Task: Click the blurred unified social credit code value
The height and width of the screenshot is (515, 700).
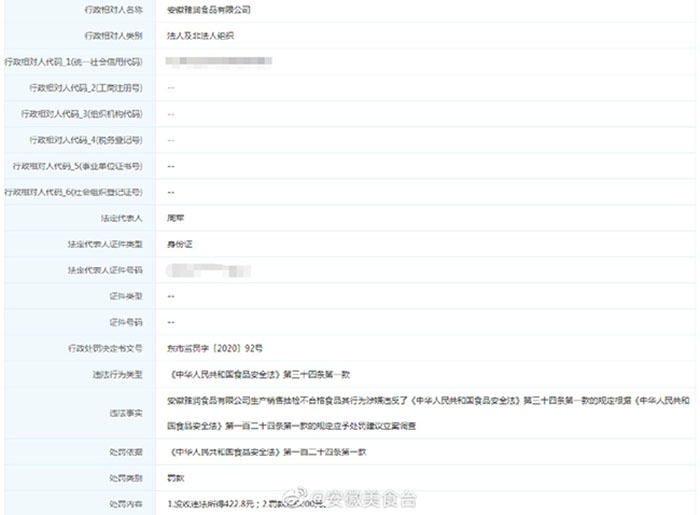Action: coord(219,61)
